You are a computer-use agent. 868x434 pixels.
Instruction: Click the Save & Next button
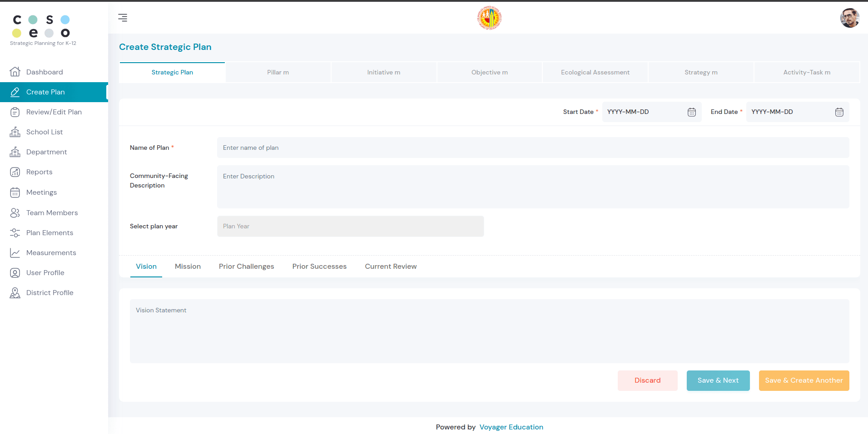pos(718,380)
